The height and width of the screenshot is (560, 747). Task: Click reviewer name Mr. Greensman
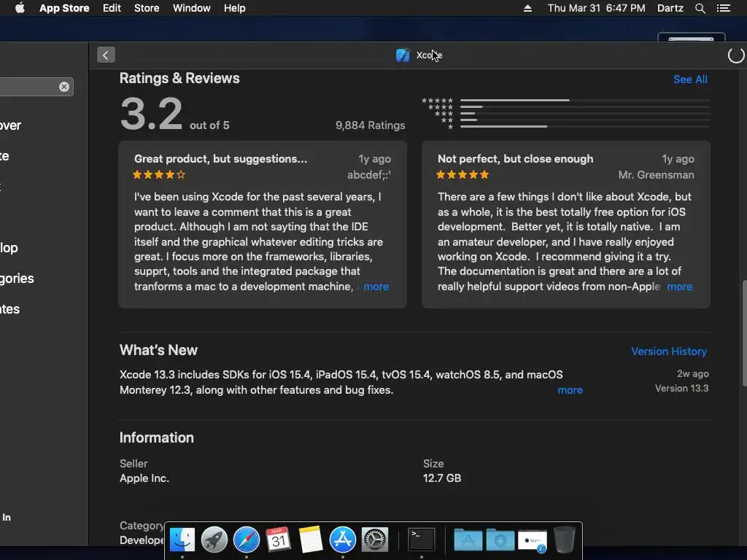click(x=656, y=175)
